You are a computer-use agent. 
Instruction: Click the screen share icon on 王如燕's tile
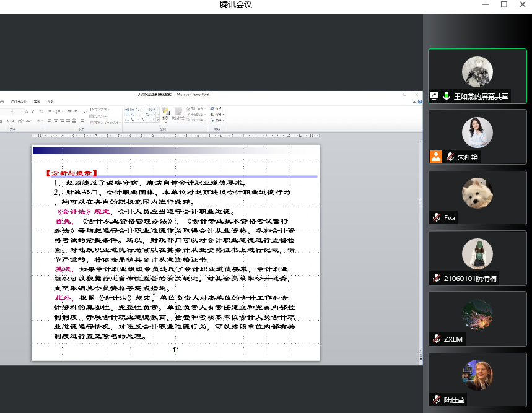pos(435,97)
